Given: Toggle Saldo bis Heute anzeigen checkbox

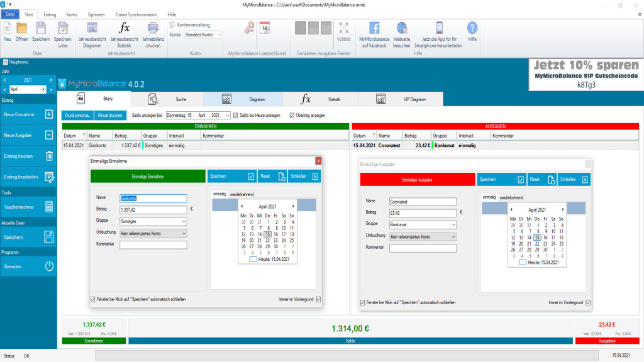Looking at the screenshot, I should pos(235,116).
